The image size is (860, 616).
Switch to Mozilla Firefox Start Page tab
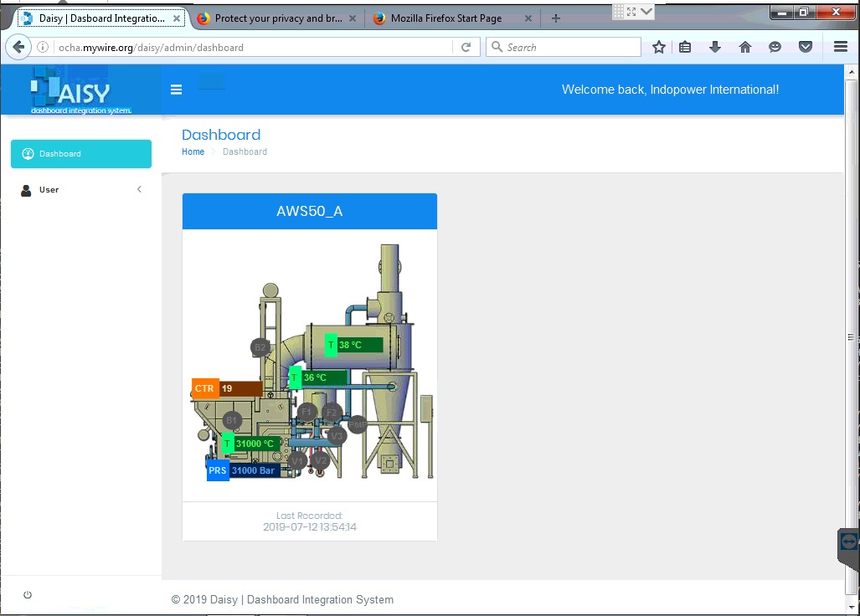point(445,18)
